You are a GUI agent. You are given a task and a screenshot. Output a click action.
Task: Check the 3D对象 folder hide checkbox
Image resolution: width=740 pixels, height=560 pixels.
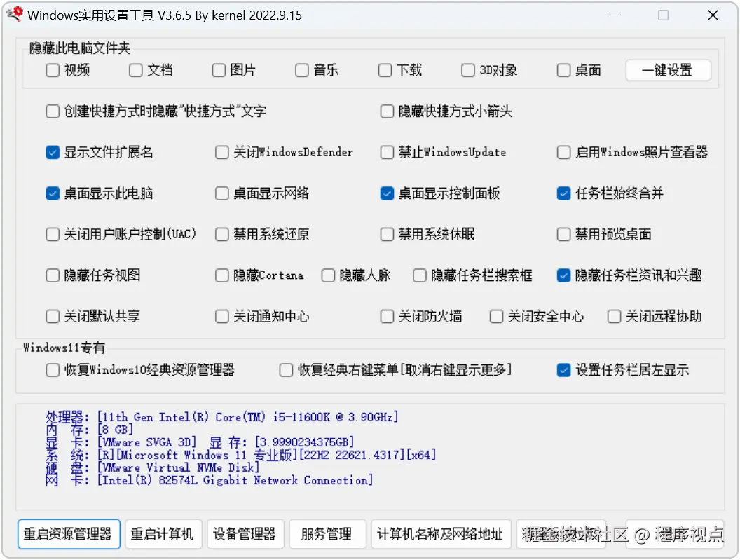click(467, 71)
